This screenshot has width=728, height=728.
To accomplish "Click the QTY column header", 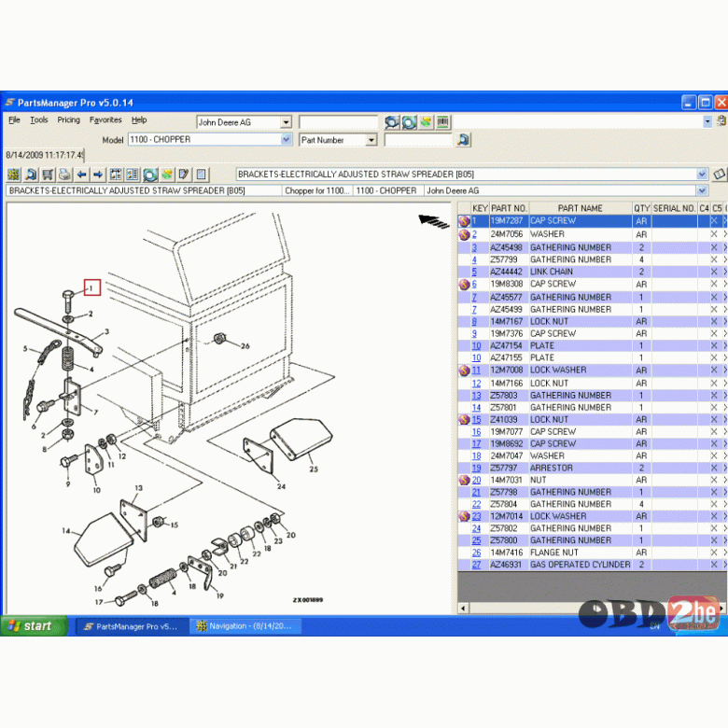I will [x=641, y=208].
